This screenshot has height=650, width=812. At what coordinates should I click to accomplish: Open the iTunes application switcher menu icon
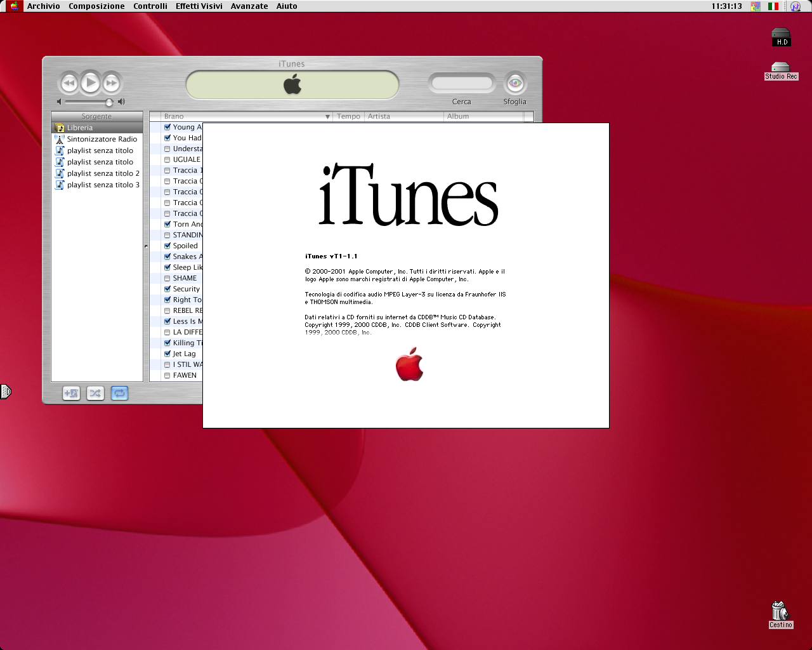tap(795, 6)
